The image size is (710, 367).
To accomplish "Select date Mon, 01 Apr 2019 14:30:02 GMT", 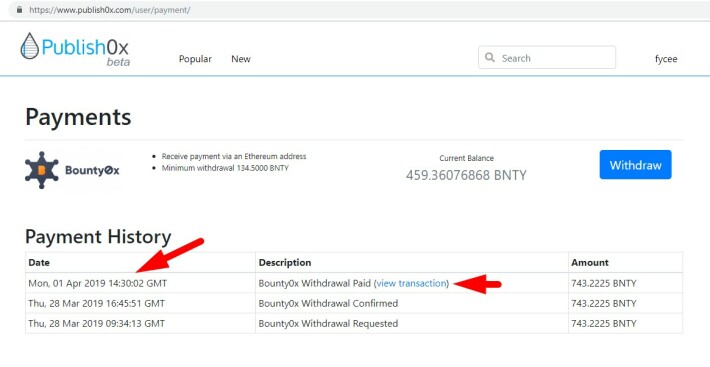I will (97, 283).
